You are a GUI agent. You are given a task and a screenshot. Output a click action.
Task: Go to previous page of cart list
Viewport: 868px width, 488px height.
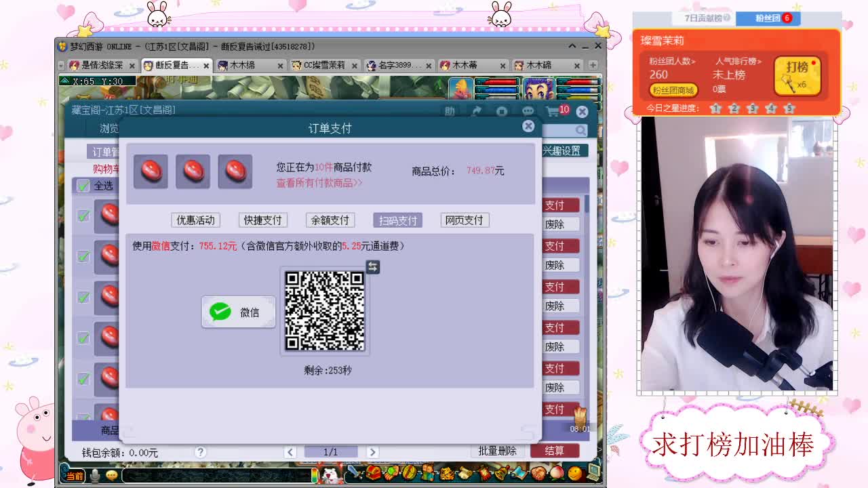(290, 452)
